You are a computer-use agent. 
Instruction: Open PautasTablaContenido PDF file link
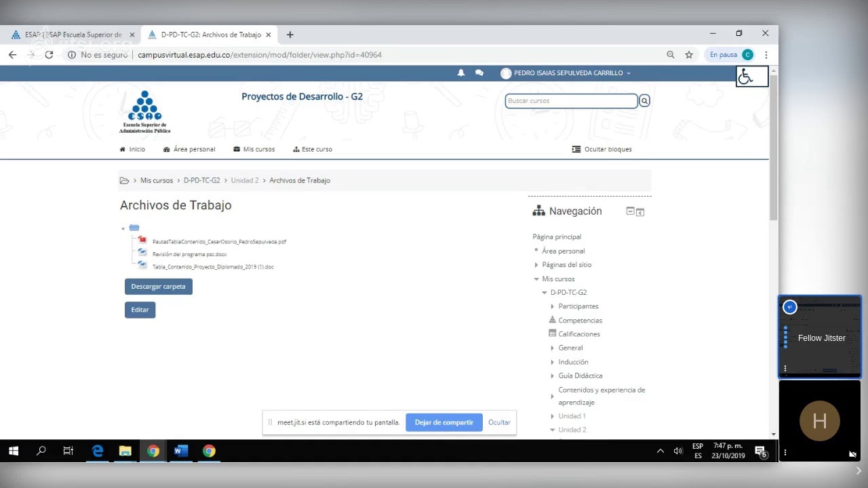click(219, 242)
